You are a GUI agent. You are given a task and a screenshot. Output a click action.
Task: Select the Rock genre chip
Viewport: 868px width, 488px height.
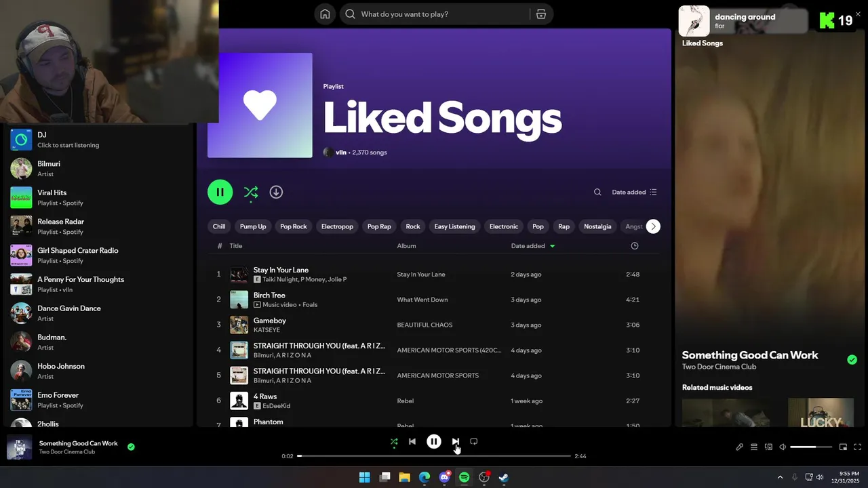pos(413,226)
